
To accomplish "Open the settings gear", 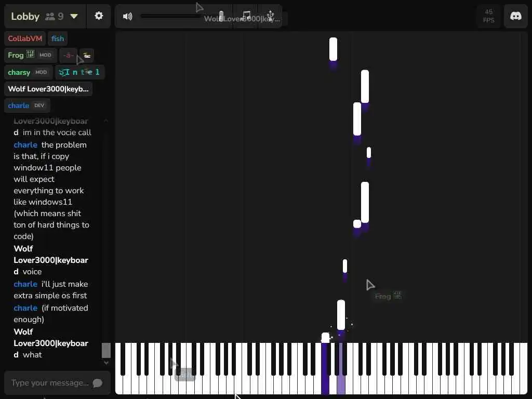I will [99, 16].
